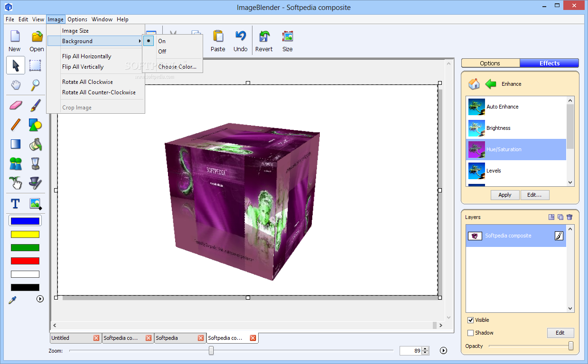
Task: Click the Open file toolbar icon
Action: 37,37
